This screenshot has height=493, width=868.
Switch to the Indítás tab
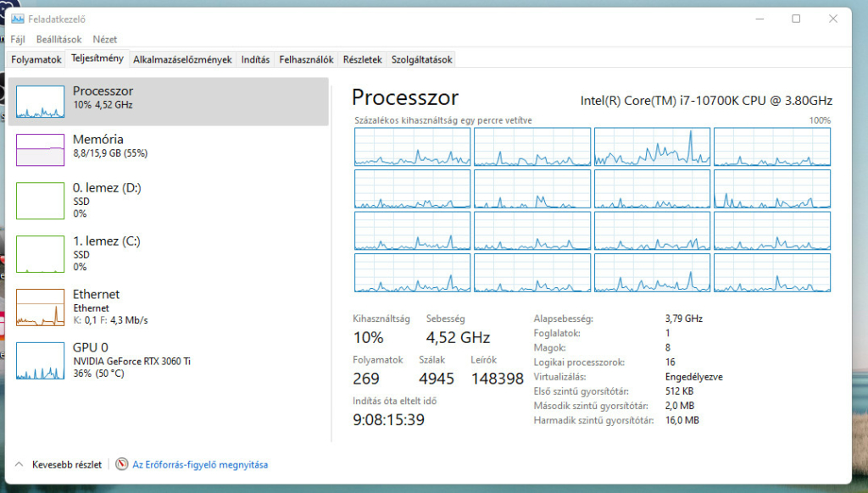(255, 59)
